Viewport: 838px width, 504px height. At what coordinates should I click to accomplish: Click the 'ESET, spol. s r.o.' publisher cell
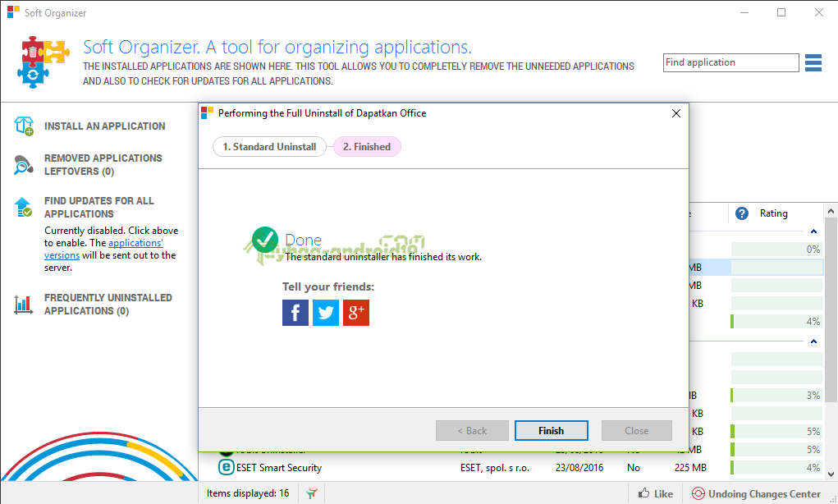tap(495, 468)
